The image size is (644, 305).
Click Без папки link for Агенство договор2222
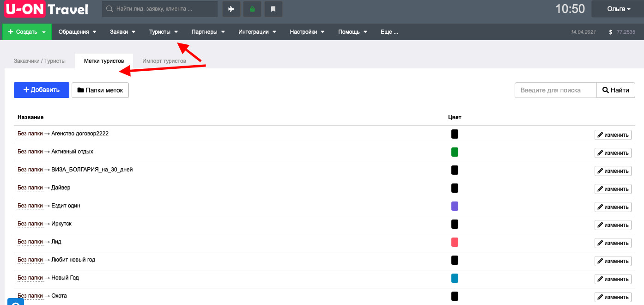[x=30, y=134]
